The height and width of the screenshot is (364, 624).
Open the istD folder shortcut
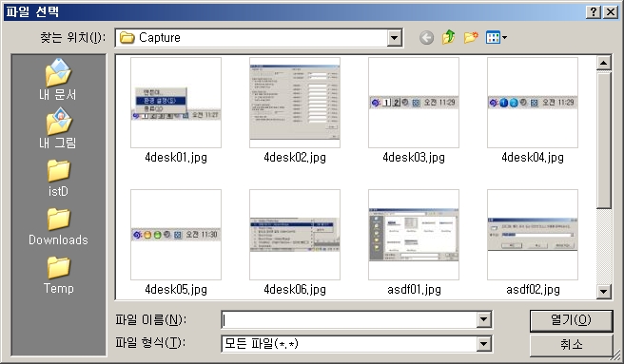(58, 178)
